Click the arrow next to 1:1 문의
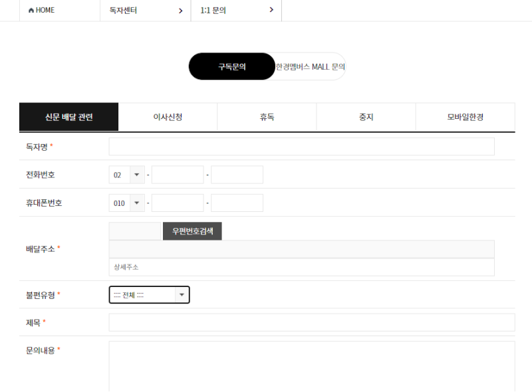 click(x=271, y=10)
